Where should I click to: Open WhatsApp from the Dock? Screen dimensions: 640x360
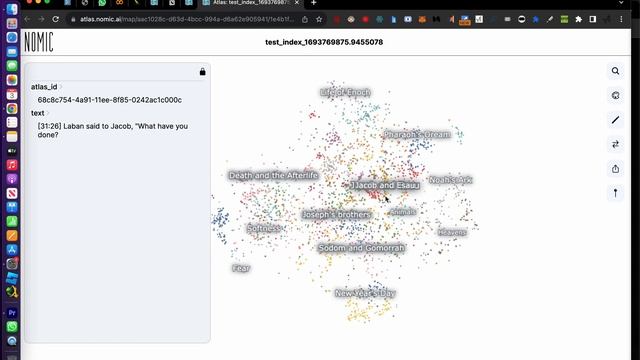[12, 327]
